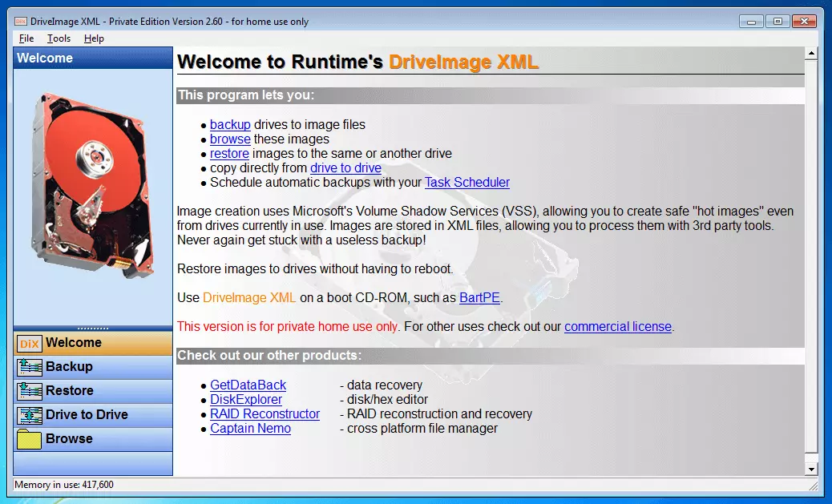
Task: Open the Task Scheduler link
Action: tap(466, 183)
